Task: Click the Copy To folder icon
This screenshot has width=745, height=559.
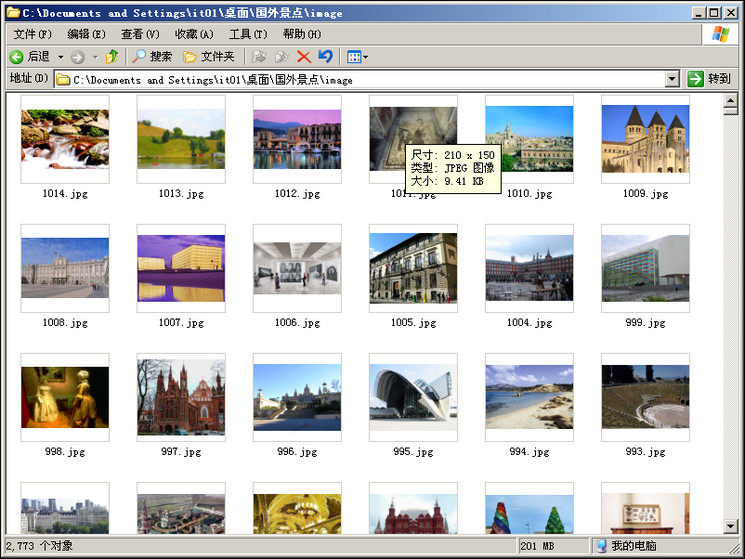Action: 281,57
